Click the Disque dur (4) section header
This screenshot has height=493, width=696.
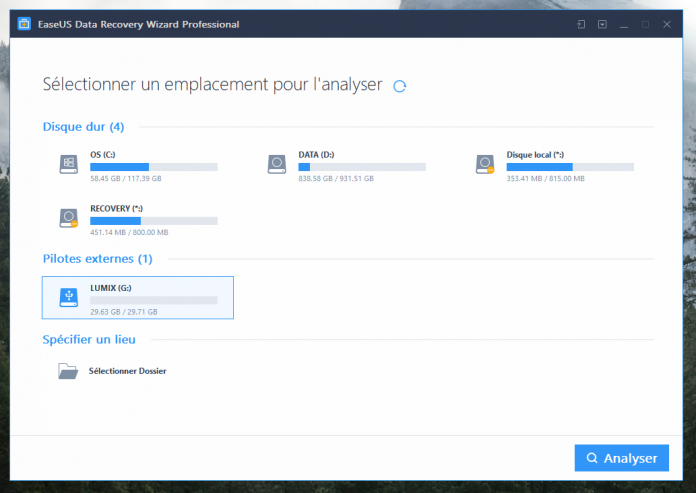(x=83, y=127)
